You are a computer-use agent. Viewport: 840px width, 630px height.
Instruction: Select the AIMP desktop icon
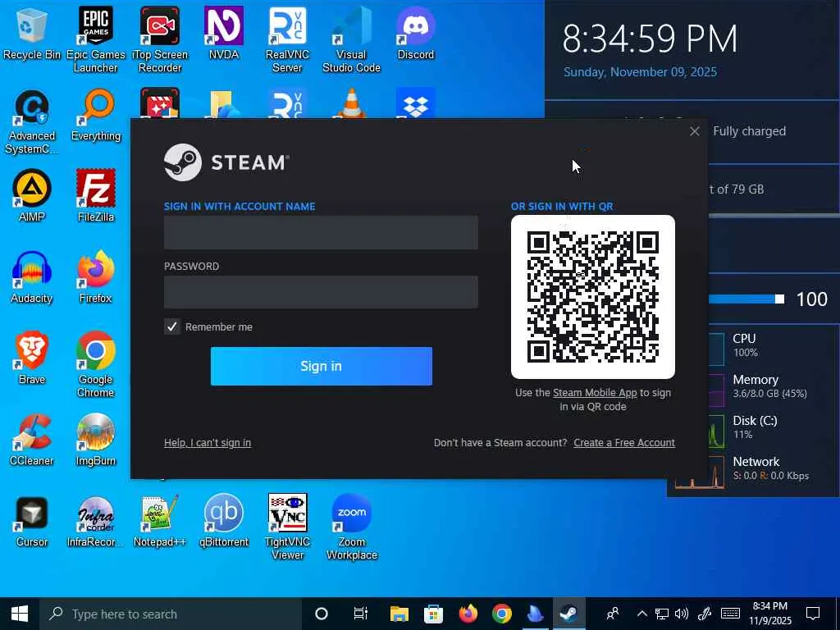tap(32, 195)
